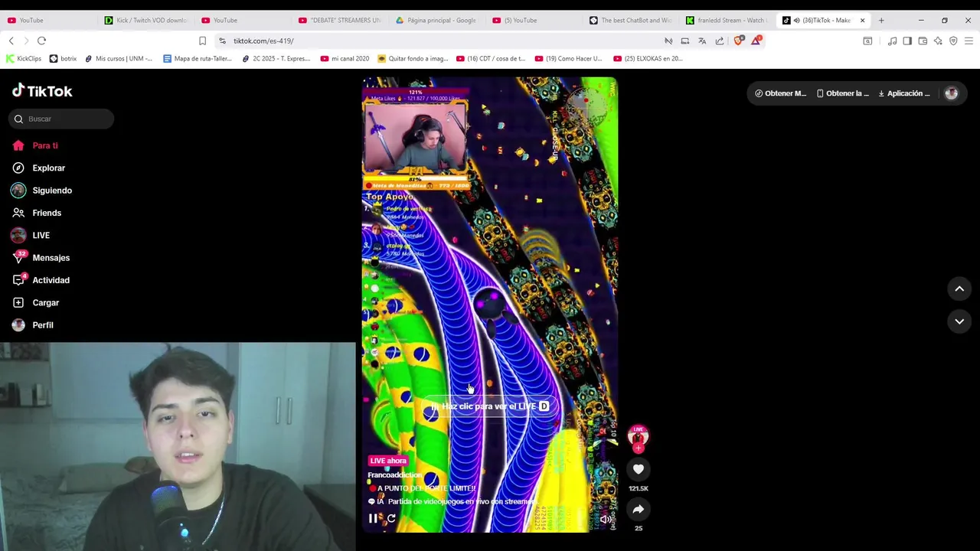Click the Aplicación download button
Viewport: 980px width, 551px height.
[x=903, y=93]
